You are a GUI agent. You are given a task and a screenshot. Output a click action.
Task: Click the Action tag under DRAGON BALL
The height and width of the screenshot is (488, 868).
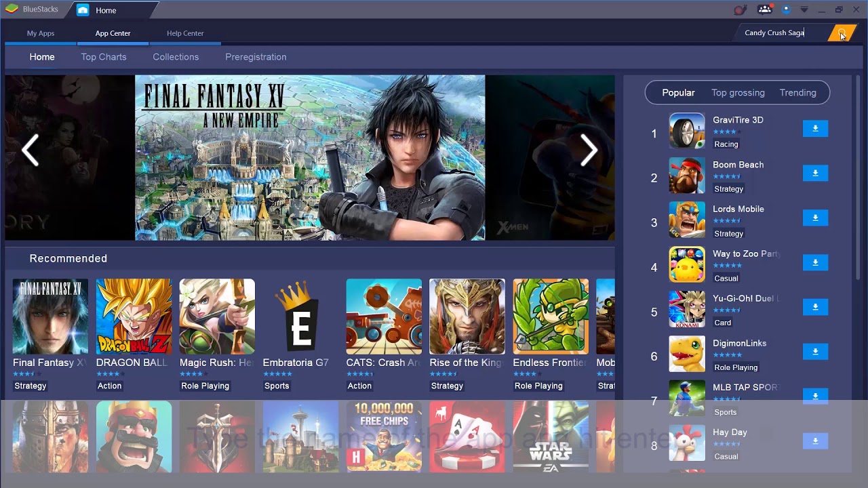pos(109,386)
